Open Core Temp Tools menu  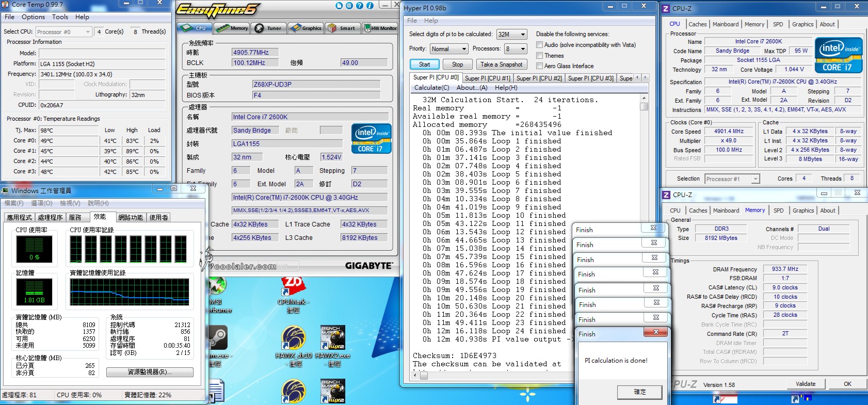pyautogui.click(x=60, y=17)
